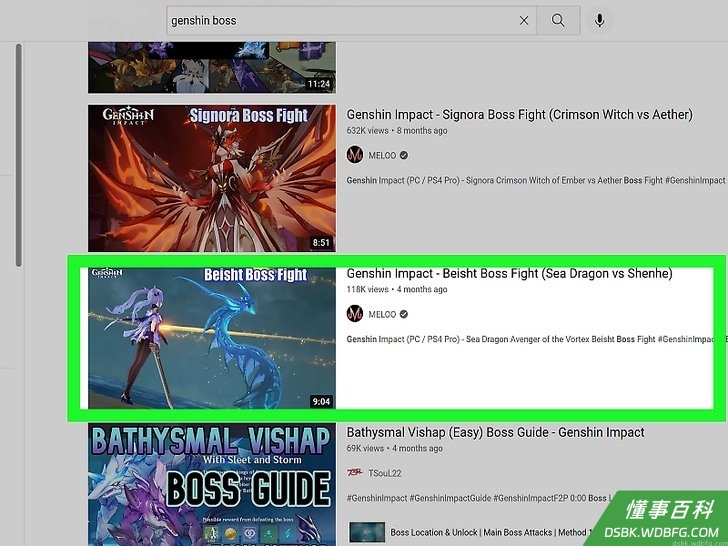Open the Beisht Boss Fight video thumbnail
728x546 pixels.
tap(212, 338)
